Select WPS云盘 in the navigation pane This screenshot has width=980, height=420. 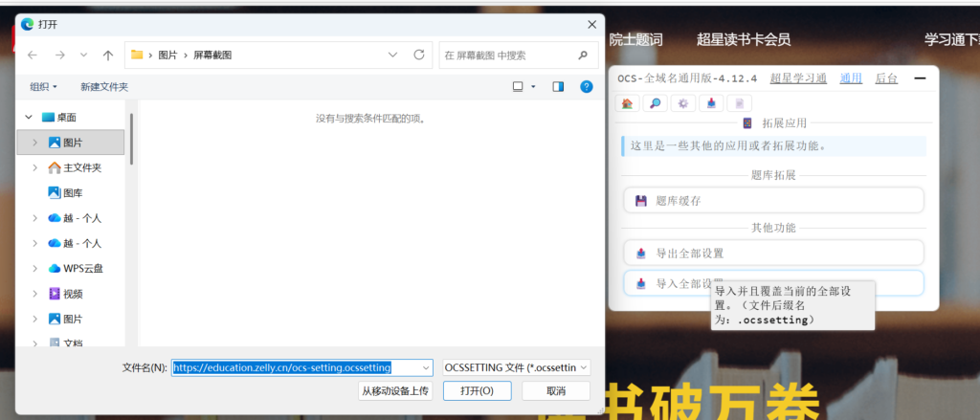83,268
